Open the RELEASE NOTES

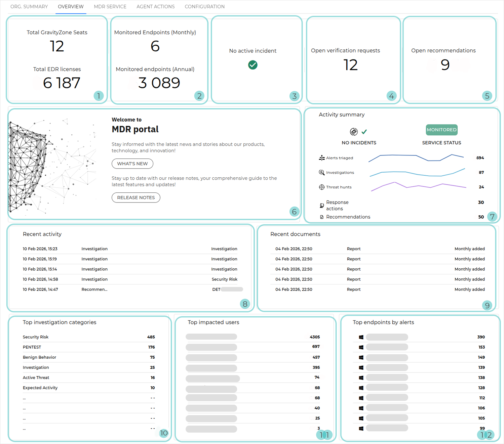(x=136, y=197)
